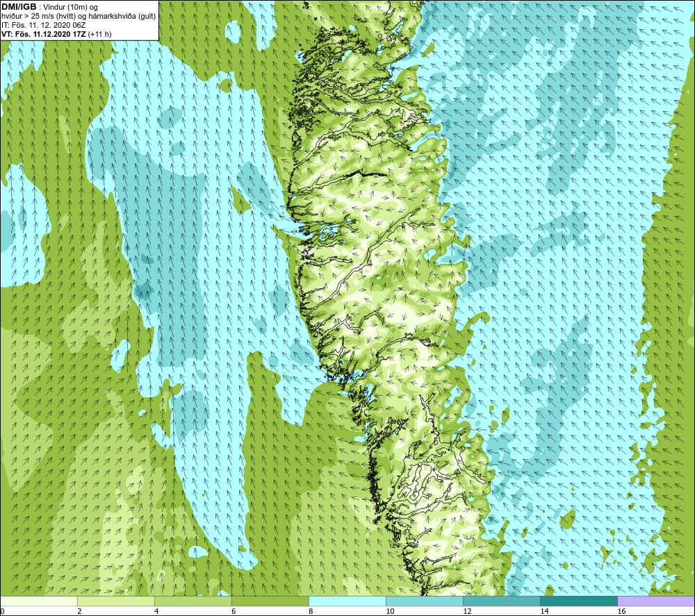Click the line 'hviður > 25 m/s (hvítt) og hámarkshviða (gult)'

click(79, 17)
